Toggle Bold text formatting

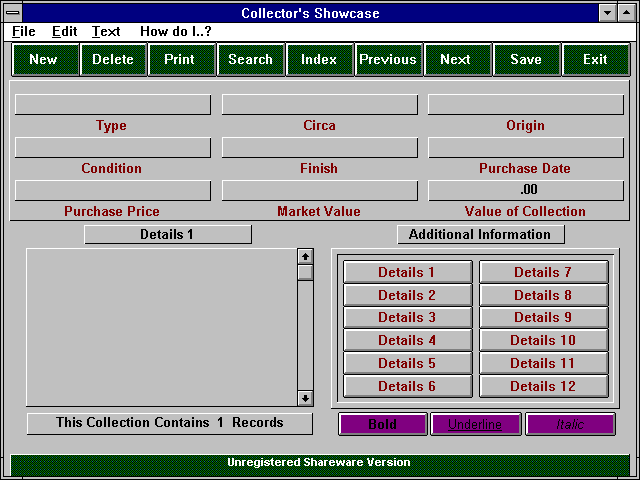[383, 424]
